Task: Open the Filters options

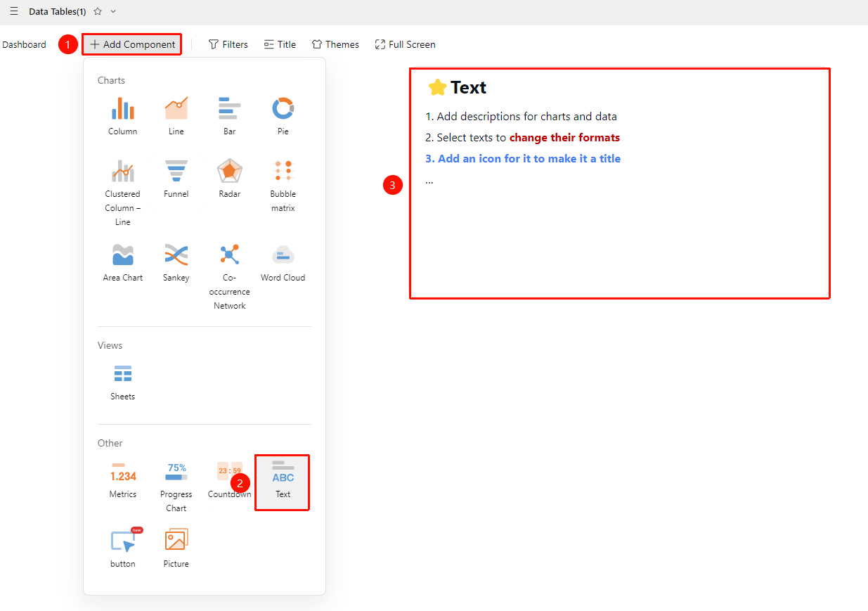Action: (228, 44)
